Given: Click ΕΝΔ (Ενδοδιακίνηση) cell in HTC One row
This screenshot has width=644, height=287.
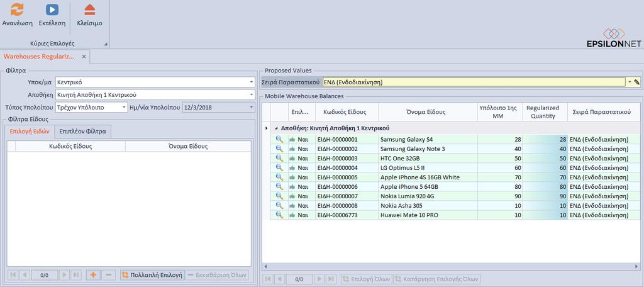Looking at the screenshot, I should 604,159.
